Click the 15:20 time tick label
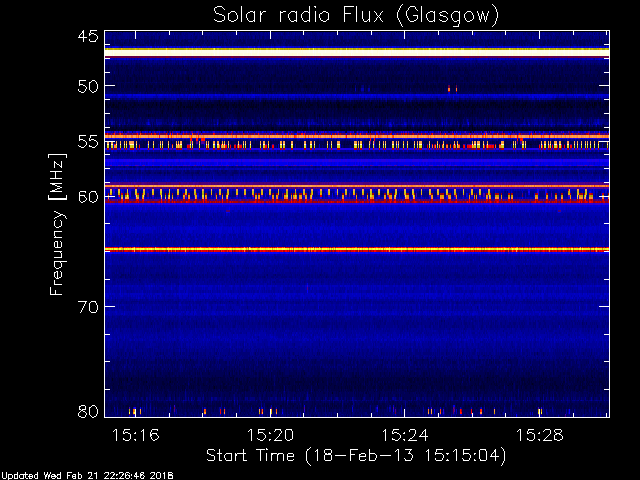 point(270,435)
